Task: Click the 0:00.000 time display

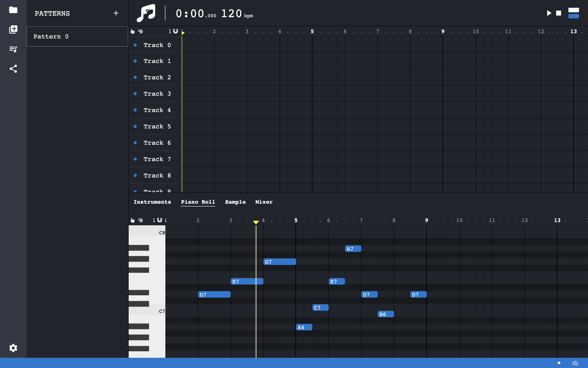Action: [x=196, y=14]
